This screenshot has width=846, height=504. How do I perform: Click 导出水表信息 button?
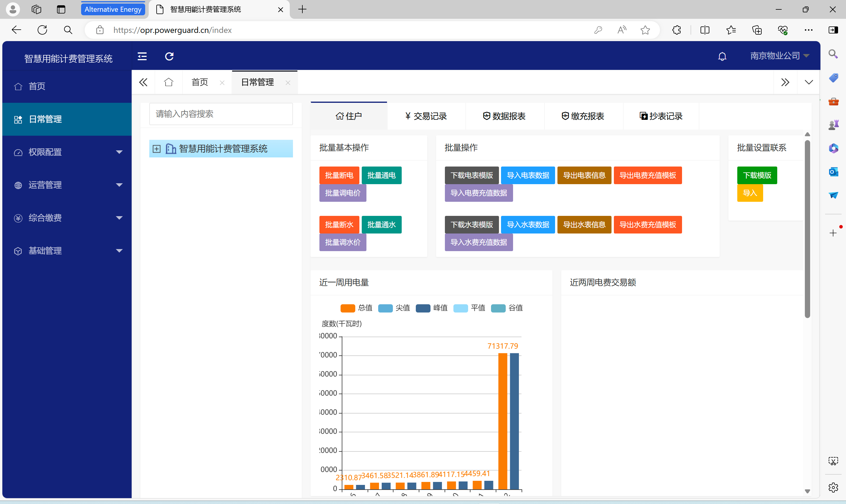[584, 225]
